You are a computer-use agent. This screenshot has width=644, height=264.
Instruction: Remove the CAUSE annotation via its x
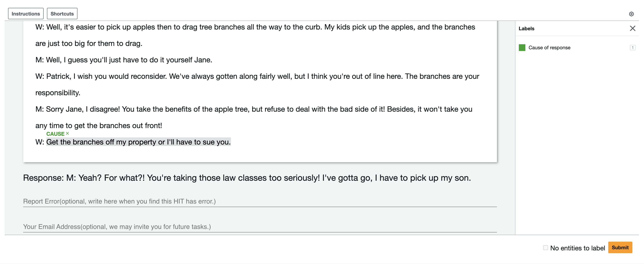tap(68, 133)
